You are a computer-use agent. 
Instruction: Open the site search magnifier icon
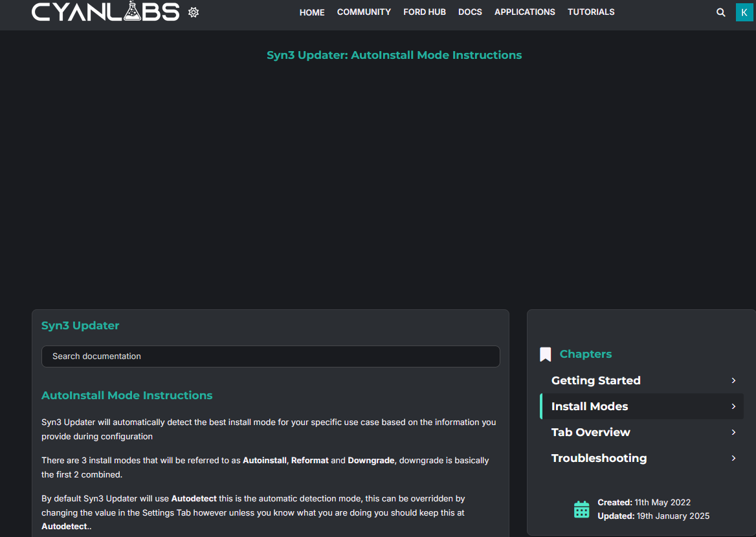[721, 12]
